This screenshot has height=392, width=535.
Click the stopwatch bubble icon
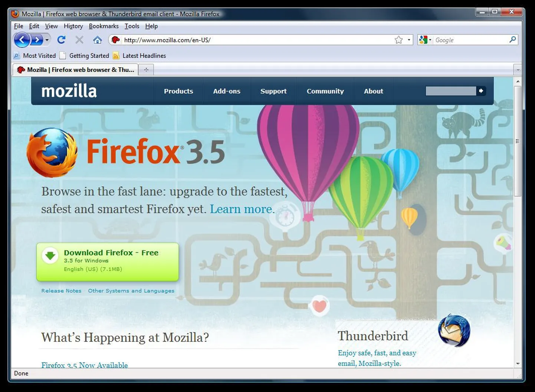pyautogui.click(x=285, y=217)
